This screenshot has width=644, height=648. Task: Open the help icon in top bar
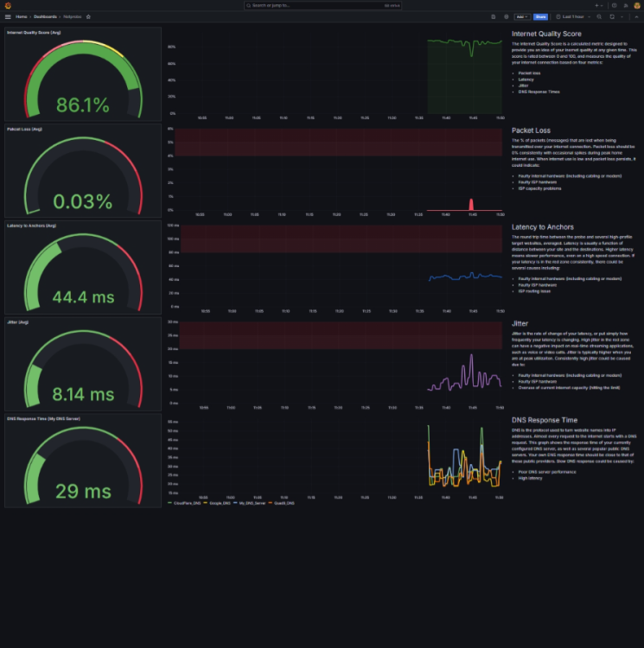[615, 5]
